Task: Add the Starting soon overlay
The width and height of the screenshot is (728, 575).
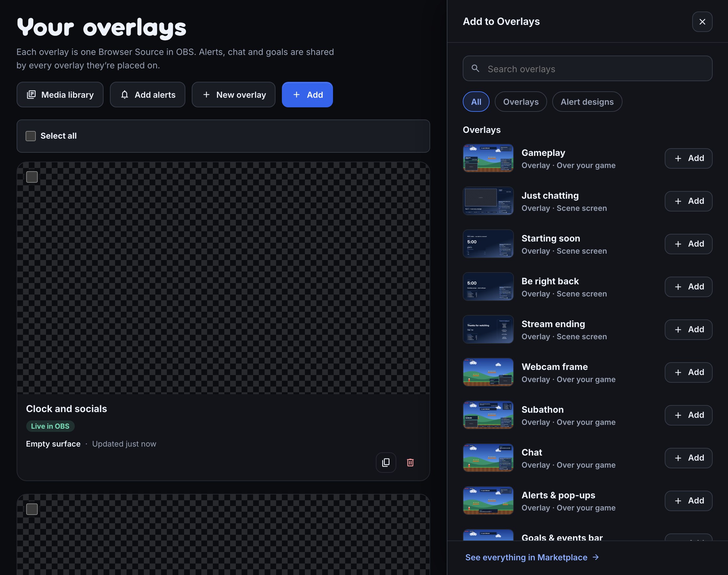Action: (x=688, y=244)
